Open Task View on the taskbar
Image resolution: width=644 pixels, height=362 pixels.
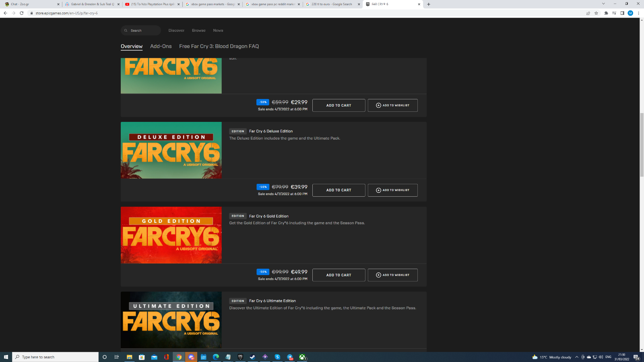point(117,357)
